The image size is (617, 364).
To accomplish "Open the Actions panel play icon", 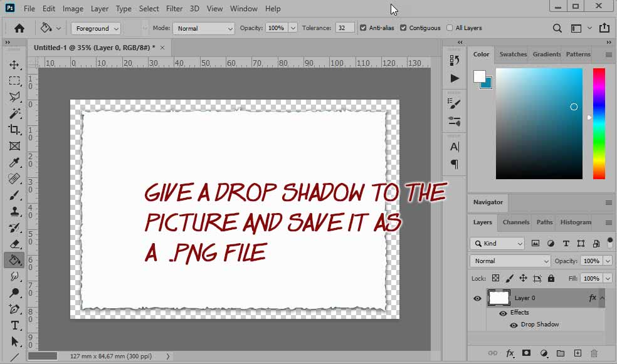I will coord(455,78).
